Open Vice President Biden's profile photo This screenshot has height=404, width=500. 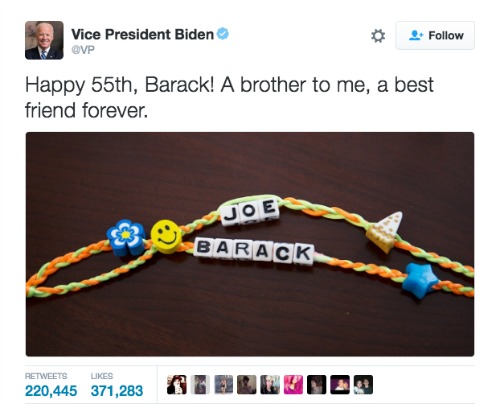coord(44,40)
